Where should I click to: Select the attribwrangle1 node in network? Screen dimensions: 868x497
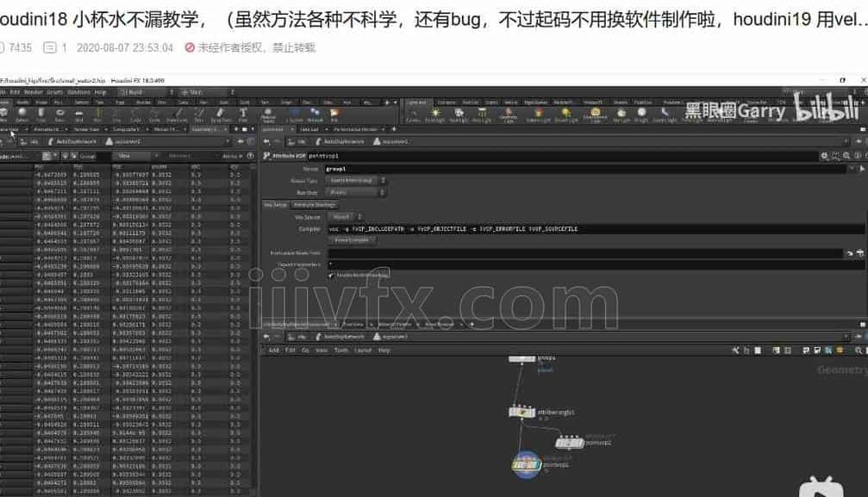point(521,413)
